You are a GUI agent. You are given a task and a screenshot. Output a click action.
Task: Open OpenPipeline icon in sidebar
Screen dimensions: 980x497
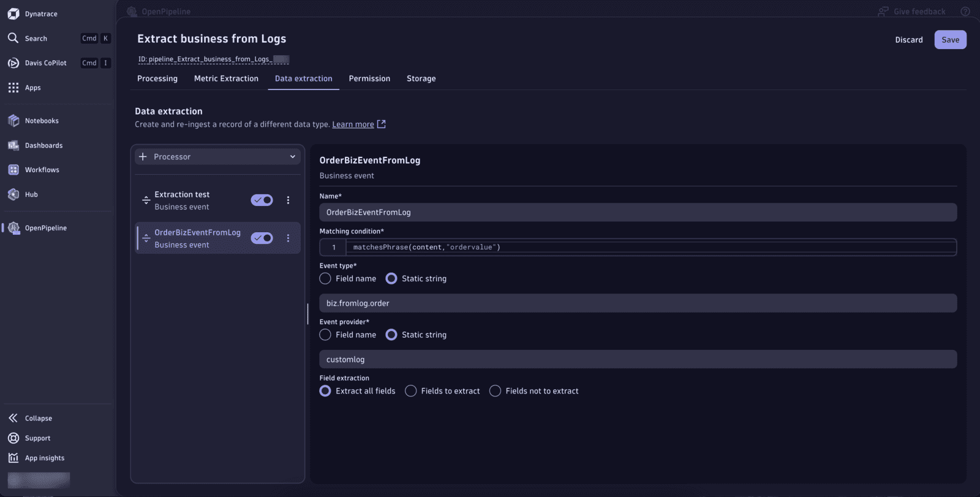point(13,228)
